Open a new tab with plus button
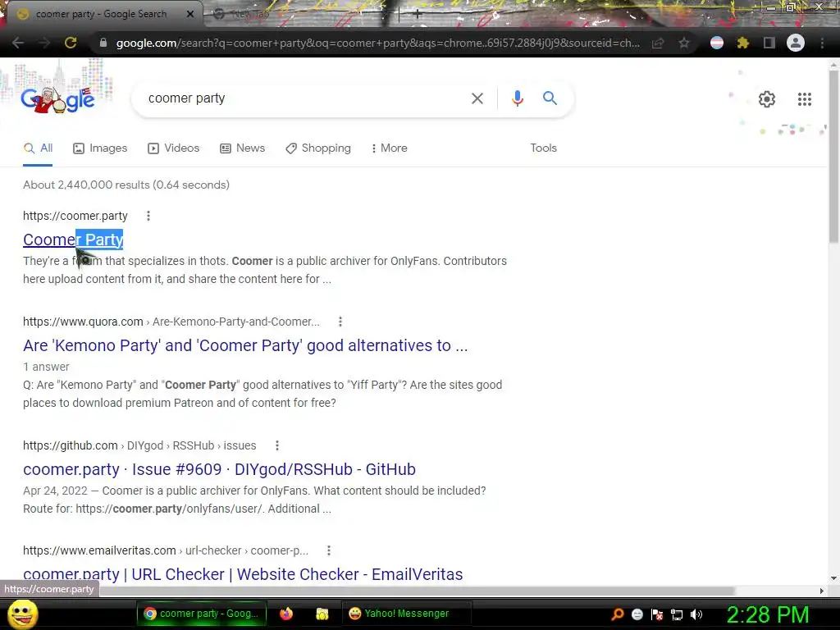840x630 pixels. point(418,15)
